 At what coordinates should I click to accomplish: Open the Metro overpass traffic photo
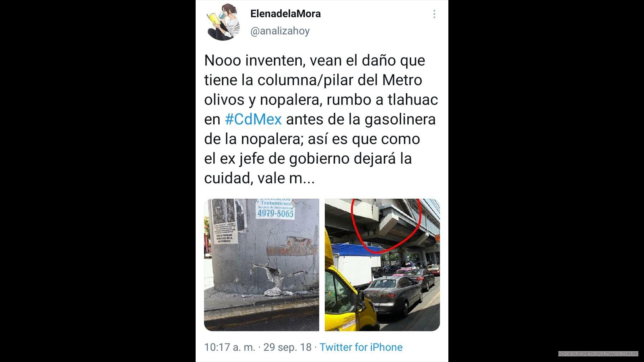pos(382,265)
